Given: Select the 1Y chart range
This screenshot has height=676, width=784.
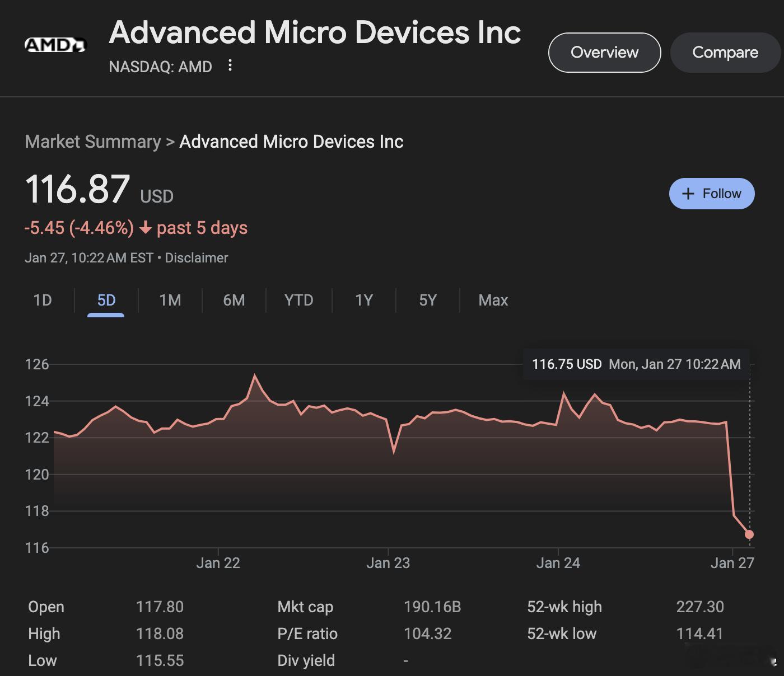Looking at the screenshot, I should (364, 301).
